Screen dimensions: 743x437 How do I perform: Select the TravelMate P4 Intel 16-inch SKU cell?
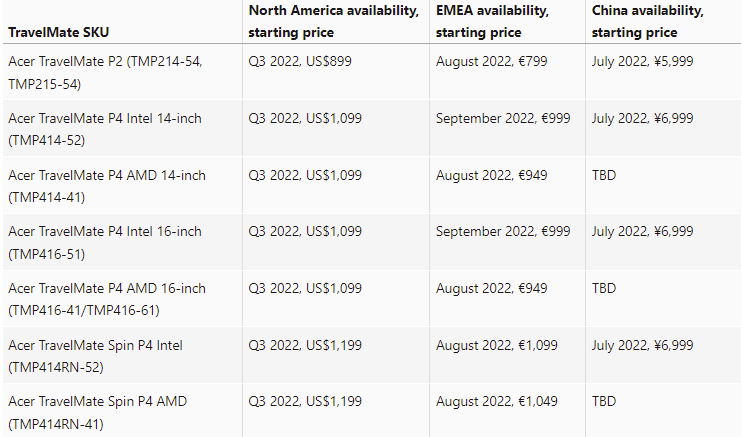point(105,241)
